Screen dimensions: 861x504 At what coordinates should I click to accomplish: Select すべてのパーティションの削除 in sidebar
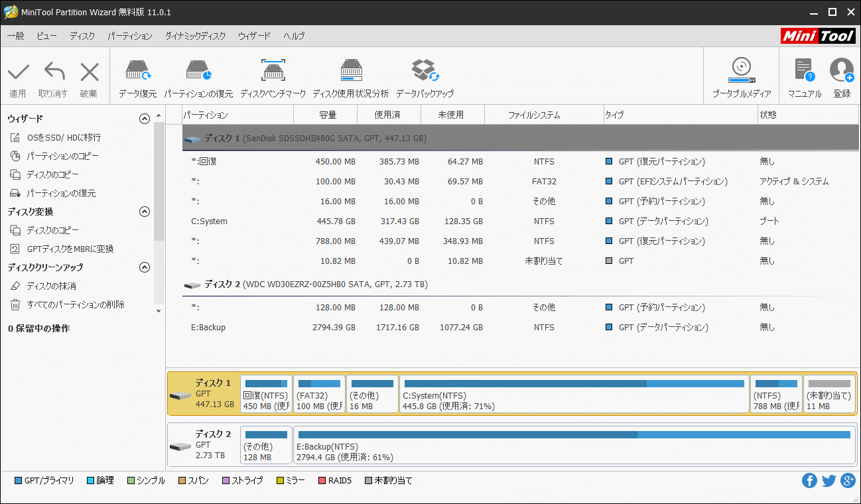pyautogui.click(x=76, y=304)
